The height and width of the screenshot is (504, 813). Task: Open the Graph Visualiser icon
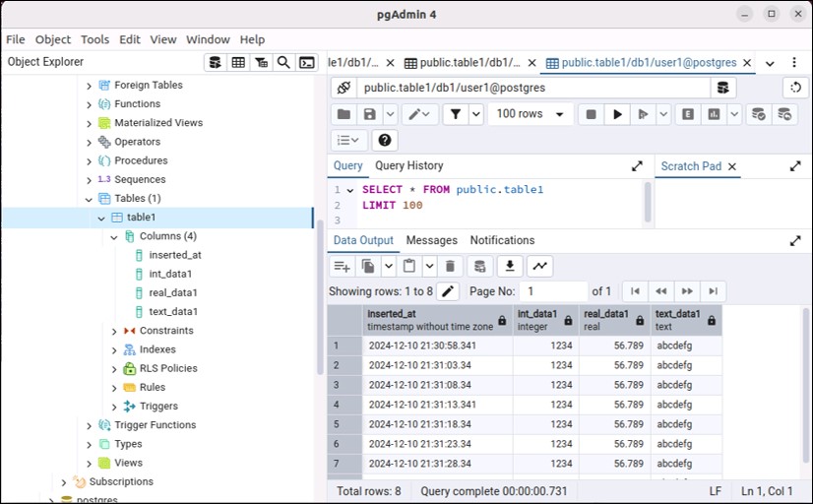539,266
